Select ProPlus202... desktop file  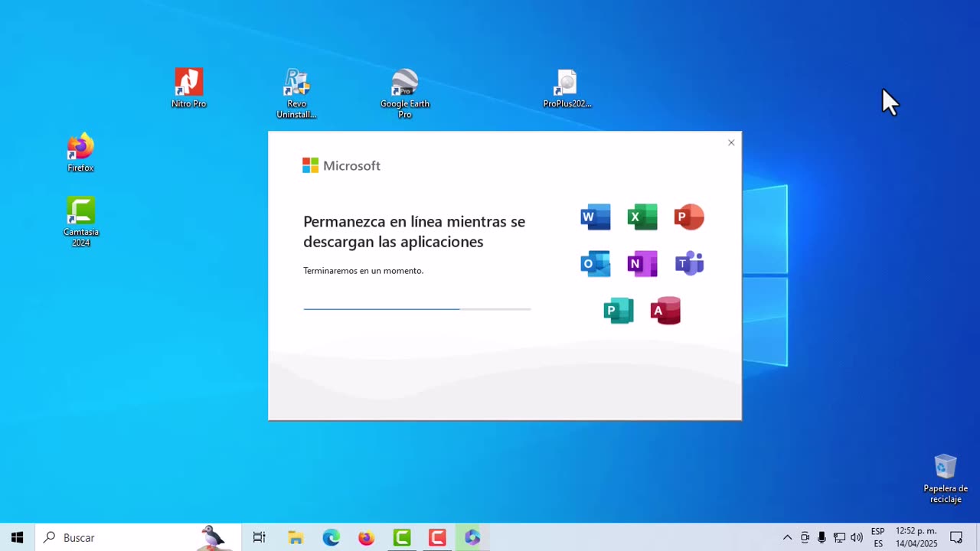click(x=567, y=88)
